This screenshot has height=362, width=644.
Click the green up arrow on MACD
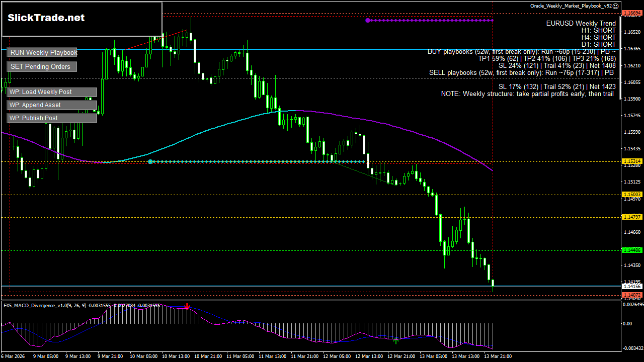click(x=396, y=341)
